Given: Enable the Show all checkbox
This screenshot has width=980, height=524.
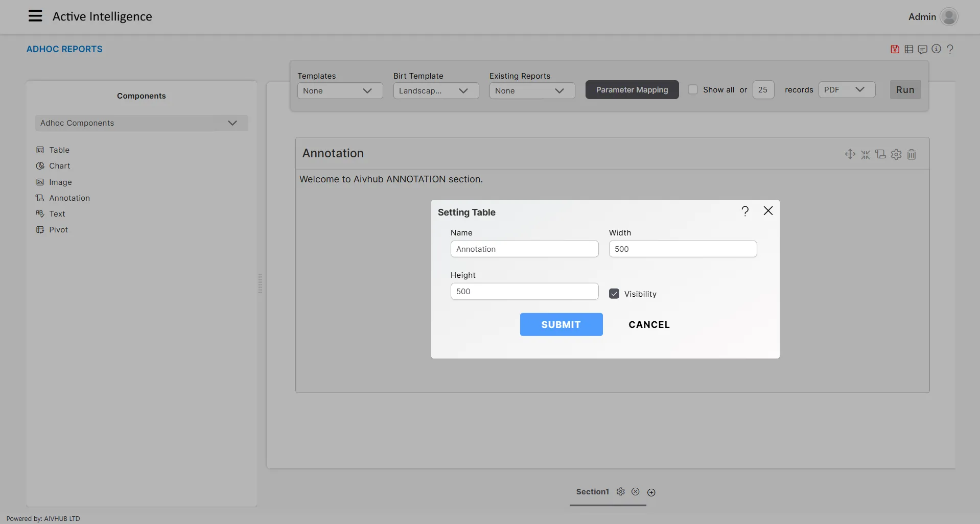Looking at the screenshot, I should [x=693, y=89].
